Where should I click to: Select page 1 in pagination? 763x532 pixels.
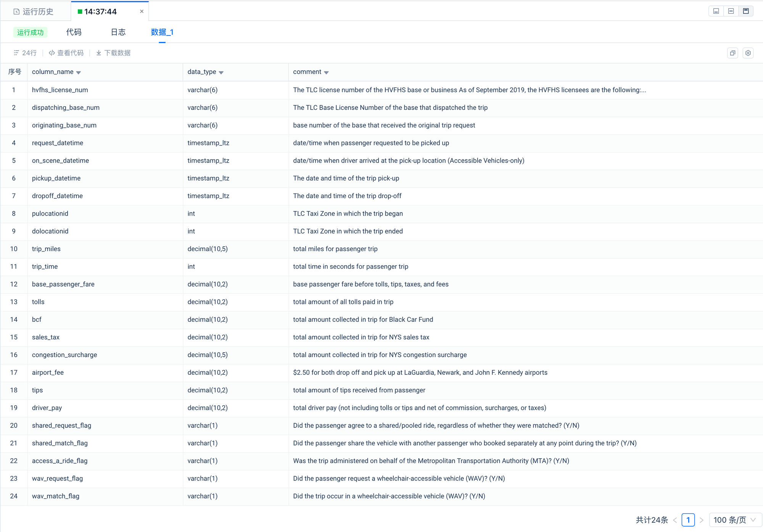point(688,520)
